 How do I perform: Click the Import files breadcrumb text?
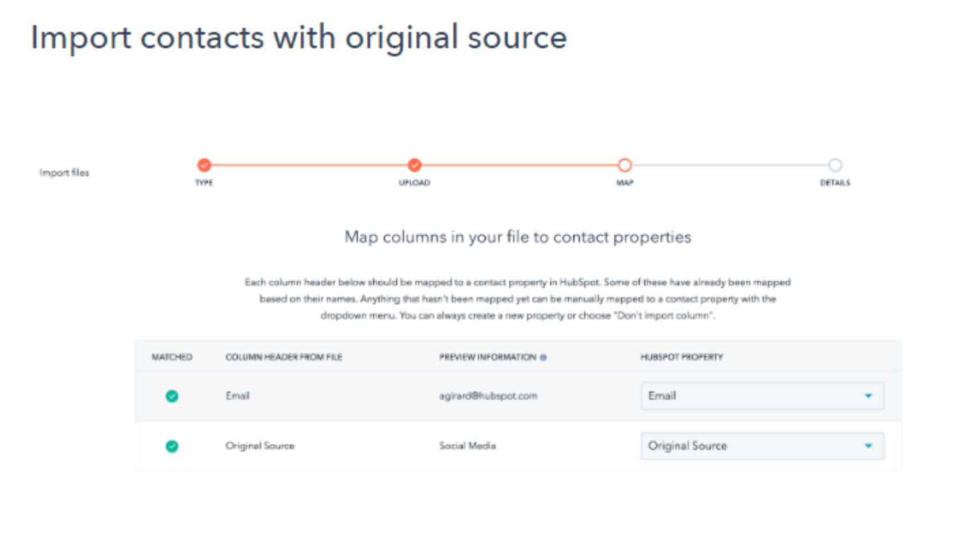pyautogui.click(x=64, y=173)
